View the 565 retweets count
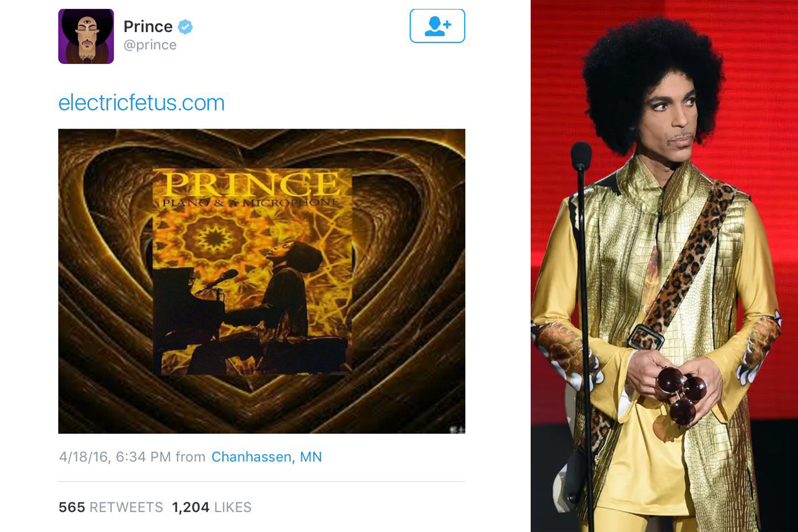This screenshot has height=532, width=798. click(x=71, y=507)
